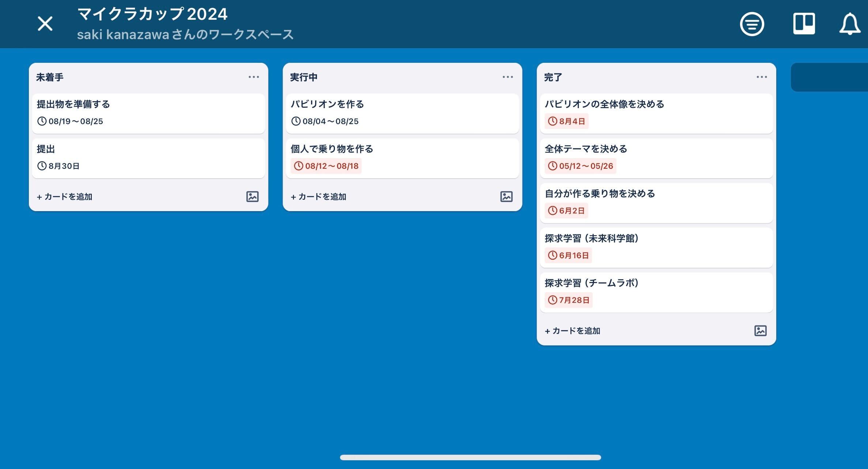Click the overdue 08/12～08/18 badge
The width and height of the screenshot is (868, 469).
pos(326,166)
